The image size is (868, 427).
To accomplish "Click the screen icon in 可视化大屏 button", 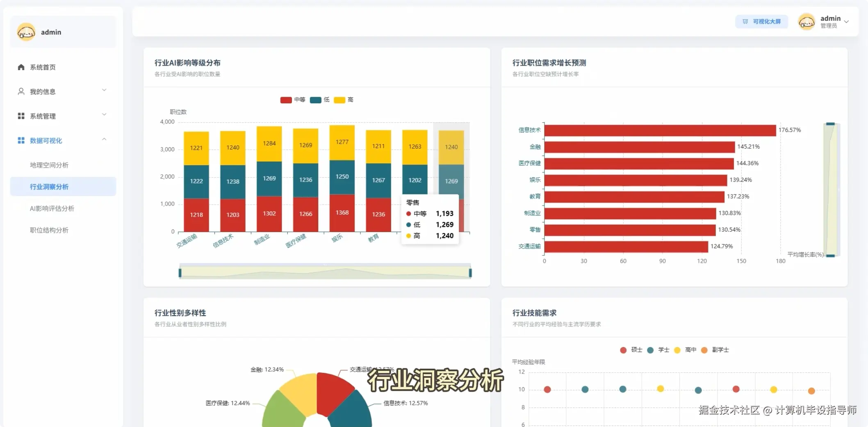I will 745,21.
